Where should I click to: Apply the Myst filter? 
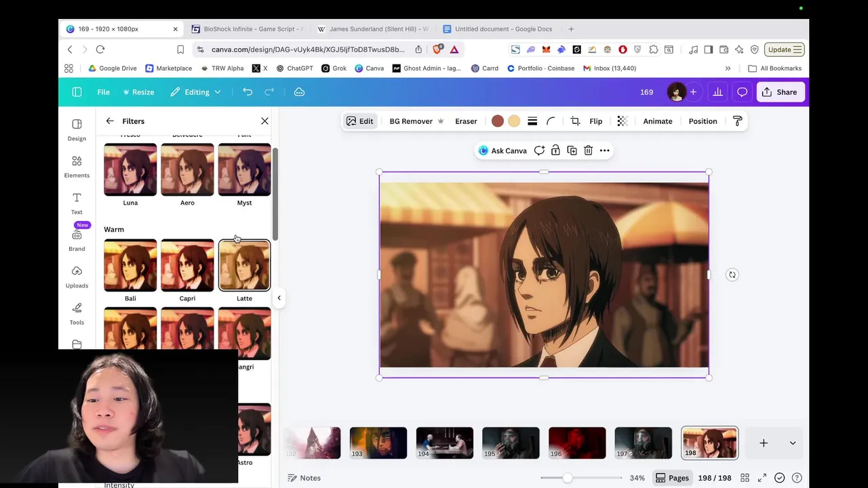[x=244, y=169]
